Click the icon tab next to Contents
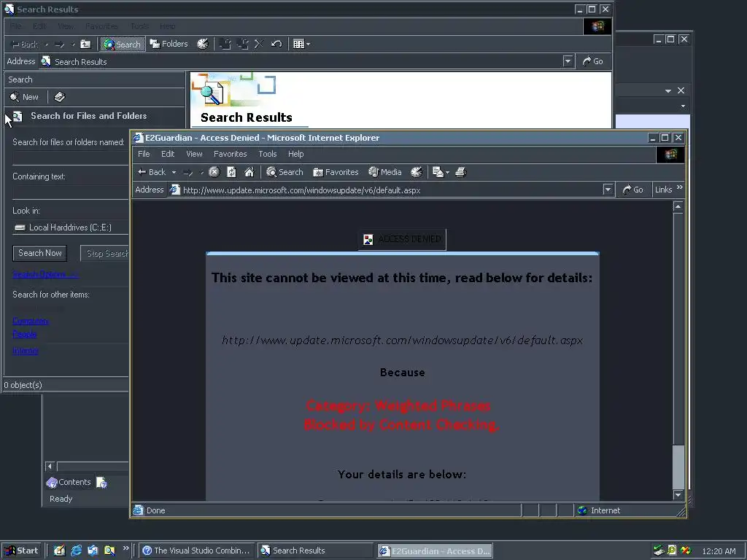The height and width of the screenshot is (560, 747). tap(102, 483)
